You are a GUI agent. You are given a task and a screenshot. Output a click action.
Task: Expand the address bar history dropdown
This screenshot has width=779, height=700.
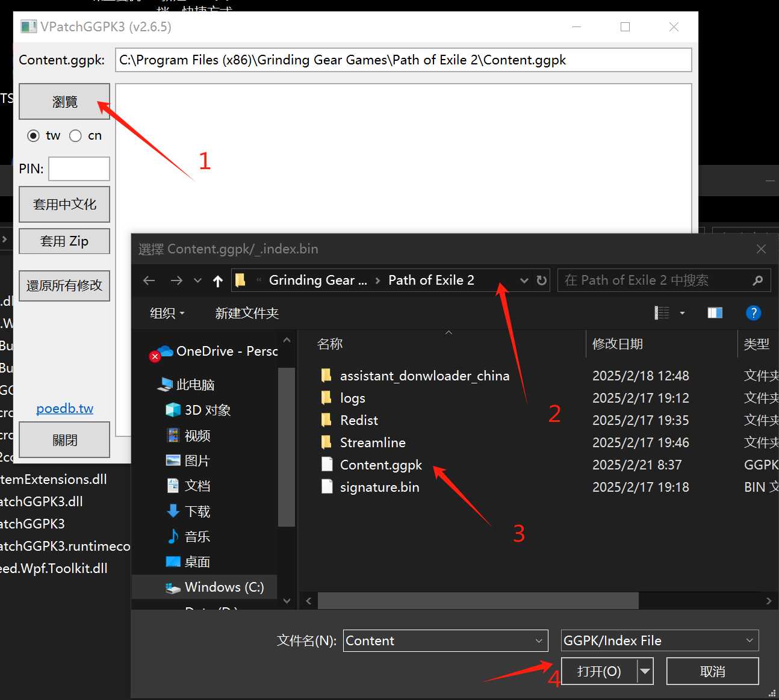pyautogui.click(x=524, y=280)
